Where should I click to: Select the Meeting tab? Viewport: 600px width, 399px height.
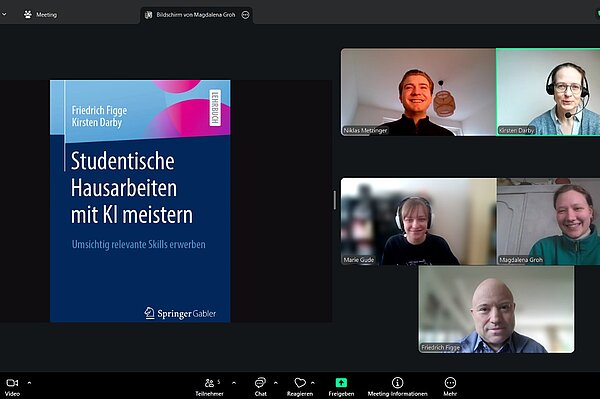click(x=40, y=15)
